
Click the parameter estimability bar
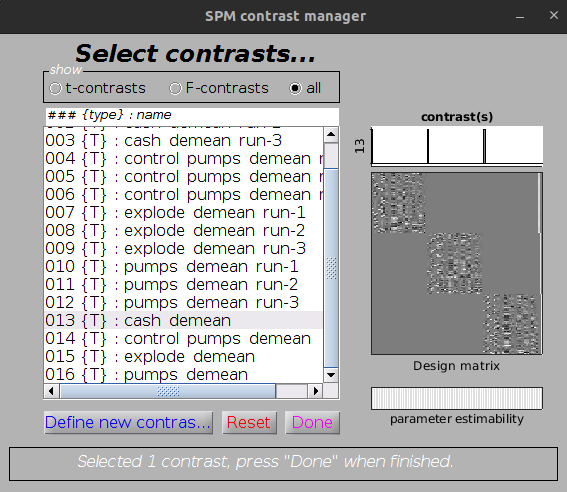(457, 398)
